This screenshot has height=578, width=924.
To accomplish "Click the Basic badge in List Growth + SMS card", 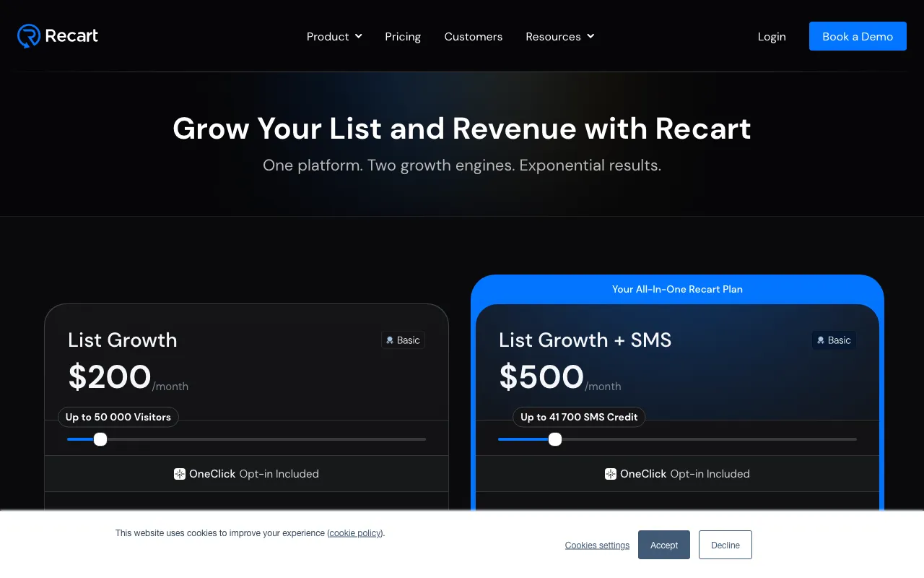I will point(834,340).
